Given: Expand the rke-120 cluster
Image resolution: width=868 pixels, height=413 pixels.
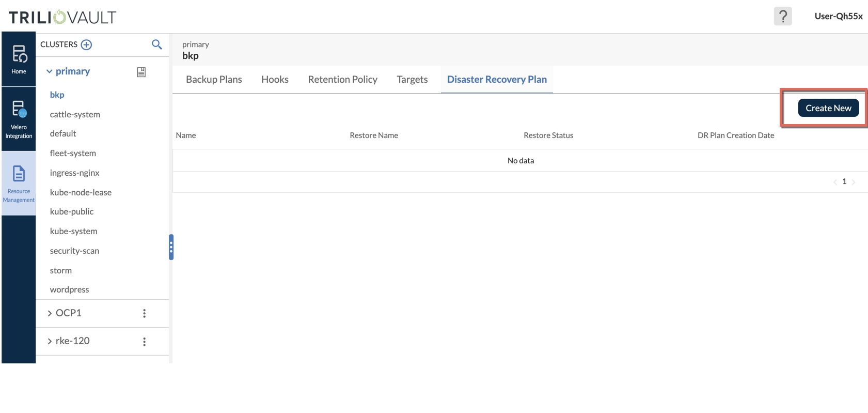Looking at the screenshot, I should [x=50, y=341].
